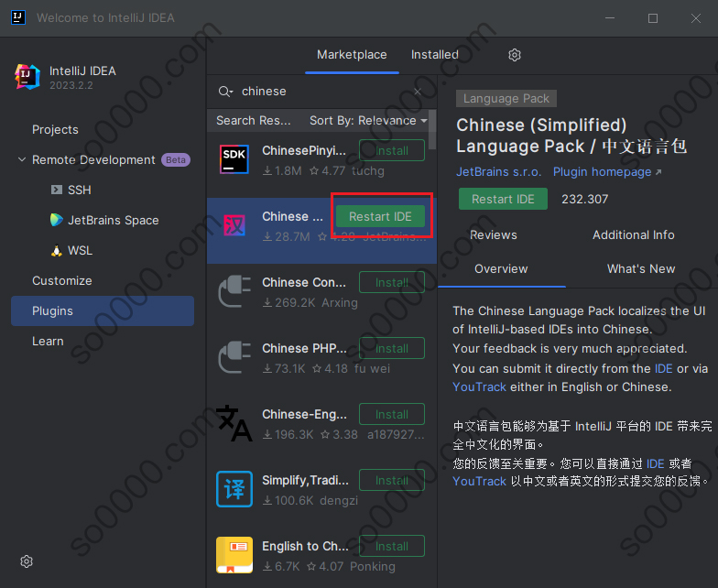Click the Chinese Con... plug icon
Viewport: 718px width, 588px height.
point(234,291)
